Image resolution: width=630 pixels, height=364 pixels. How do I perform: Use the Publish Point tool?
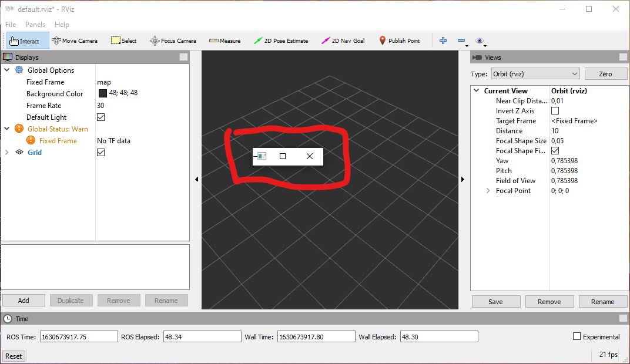tap(399, 41)
